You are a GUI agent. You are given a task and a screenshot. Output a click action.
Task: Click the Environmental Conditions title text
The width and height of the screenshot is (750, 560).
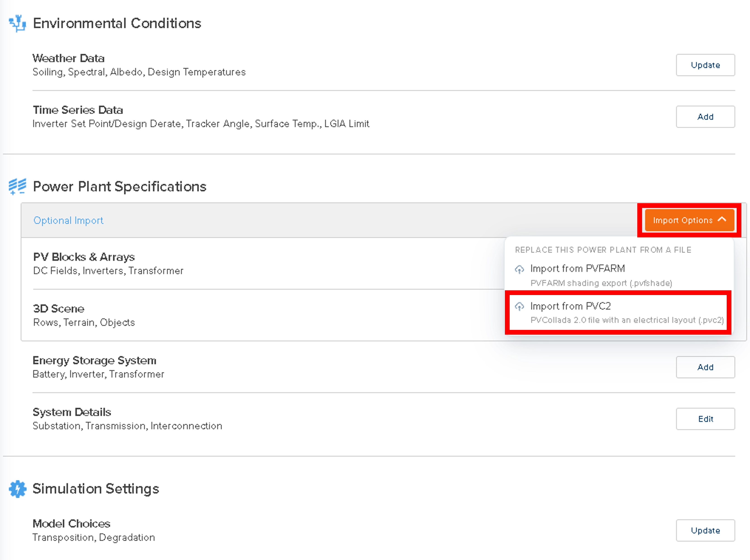[x=117, y=23]
